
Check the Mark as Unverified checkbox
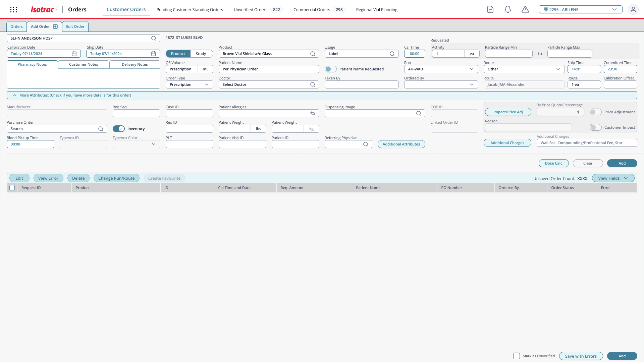517,356
